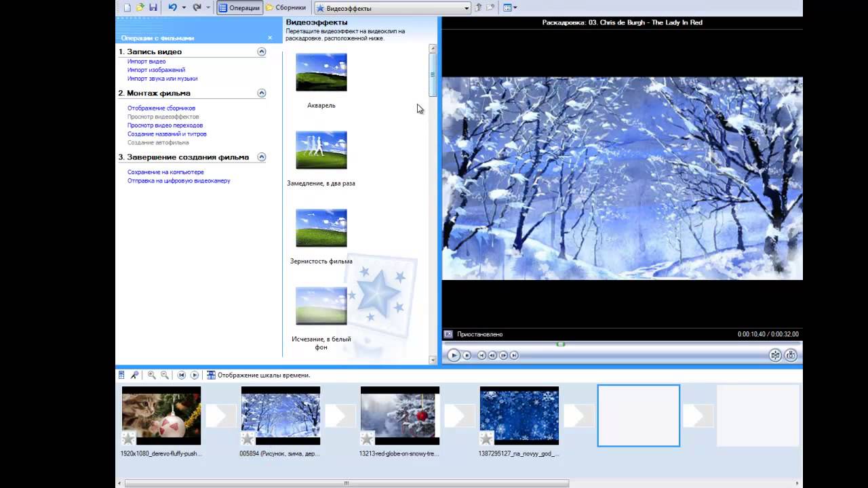Screen dimensions: 868x488
Task: Step one frame forward in preview
Action: pyautogui.click(x=503, y=355)
